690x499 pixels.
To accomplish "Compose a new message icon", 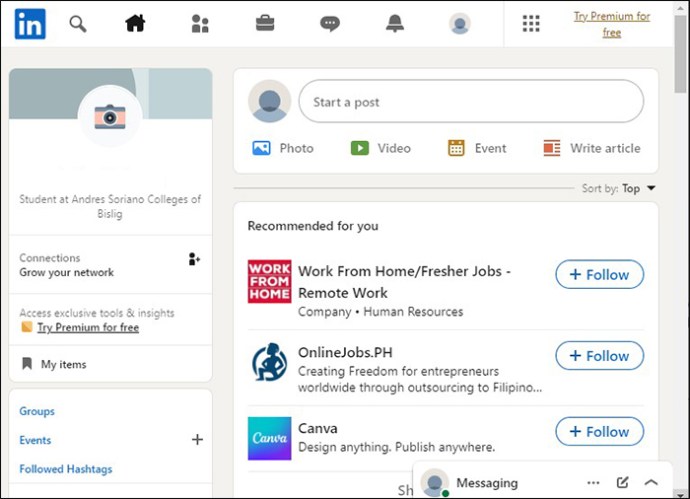I will (622, 482).
